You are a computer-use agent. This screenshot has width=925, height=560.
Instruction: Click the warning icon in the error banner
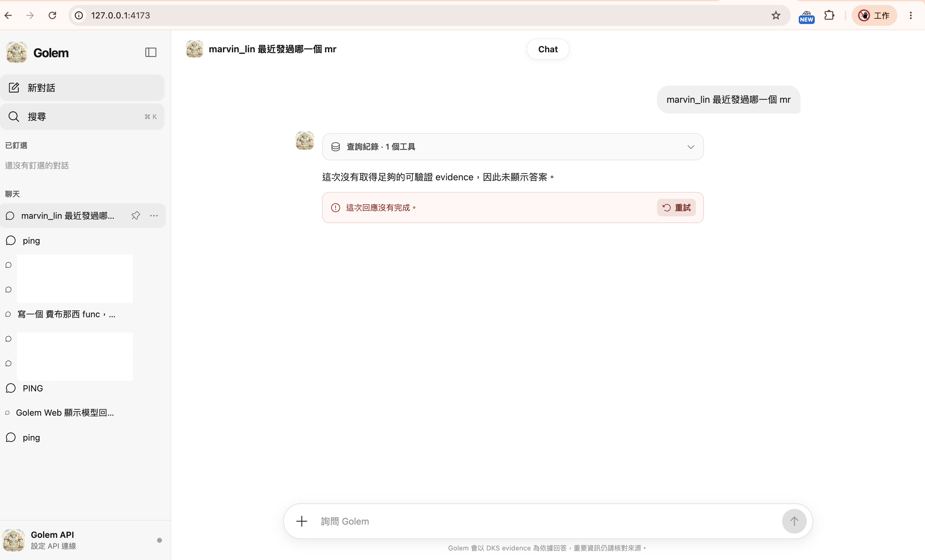coord(336,208)
